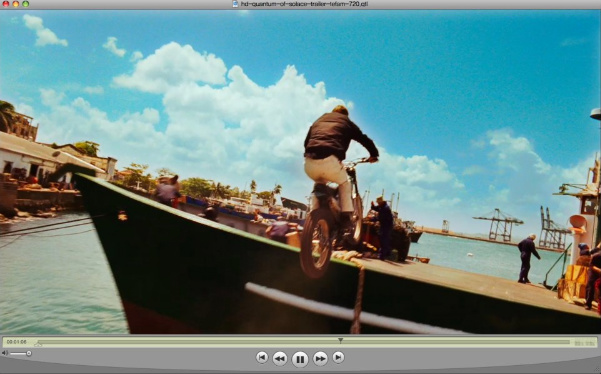Jump to the beginning of the movie
Viewport: 601px width, 374px height.
262,358
